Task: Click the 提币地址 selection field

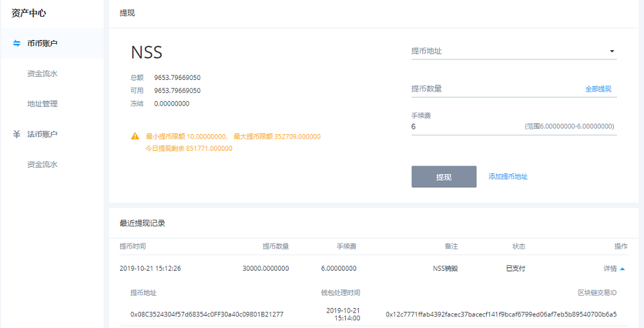Action: tap(514, 52)
